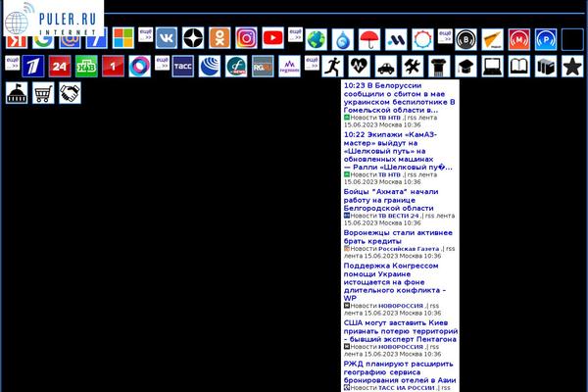Viewport: 588px width, 392px height.
Task: Click the pink-blue ring channel icon
Action: [x=139, y=67]
